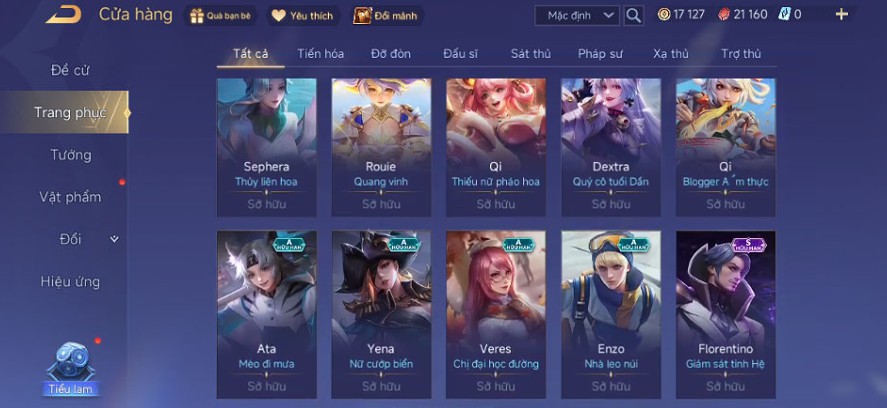Expand the Mặc định sort dropdown
This screenshot has width=887, height=408.
577,15
